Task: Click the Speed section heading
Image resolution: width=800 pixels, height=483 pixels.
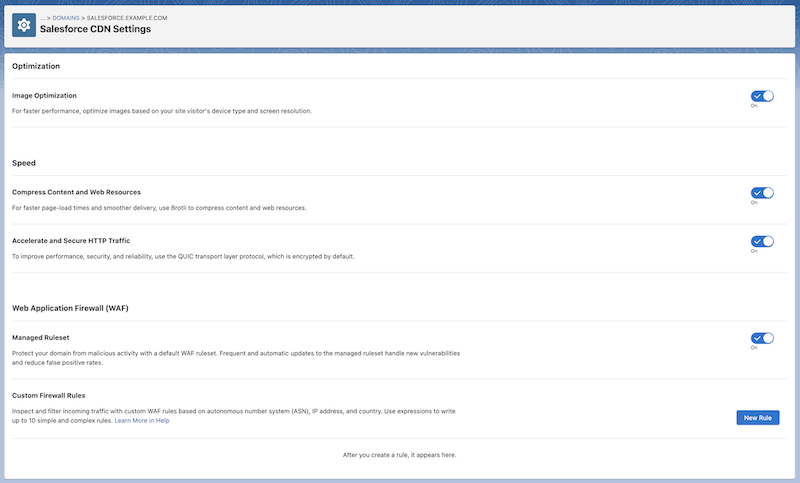Action: (24, 163)
